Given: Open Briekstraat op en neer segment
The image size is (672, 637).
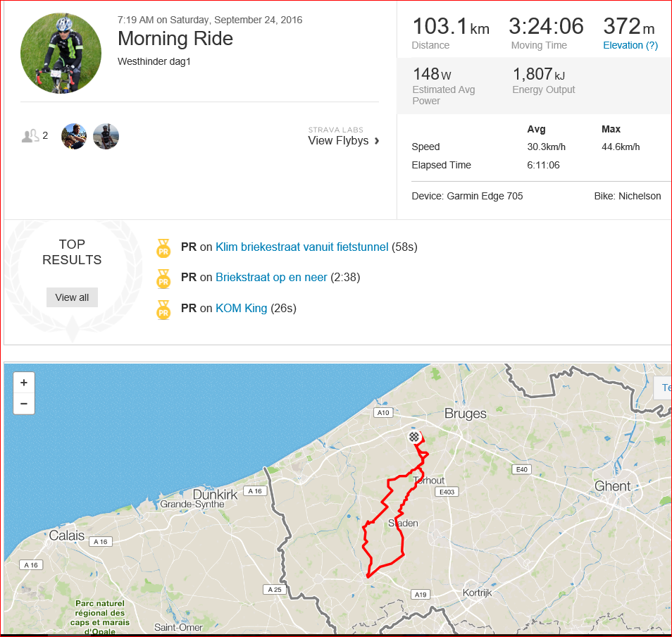Looking at the screenshot, I should [x=271, y=278].
